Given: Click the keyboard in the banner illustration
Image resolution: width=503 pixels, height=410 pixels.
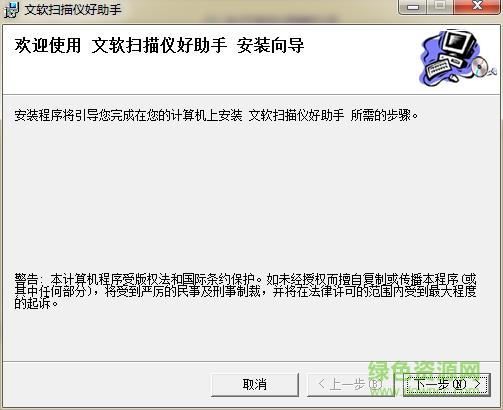Looking at the screenshot, I should (439, 68).
